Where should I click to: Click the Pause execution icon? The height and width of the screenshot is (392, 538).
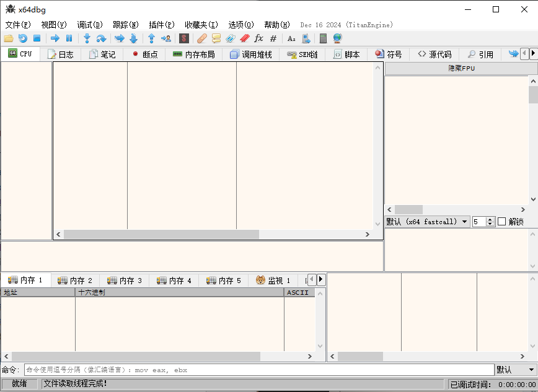(69, 38)
